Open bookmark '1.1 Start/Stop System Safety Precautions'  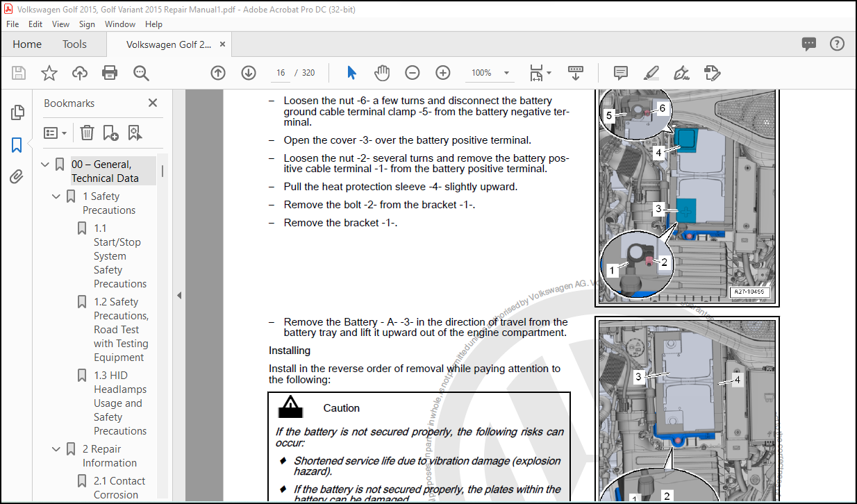pyautogui.click(x=120, y=256)
